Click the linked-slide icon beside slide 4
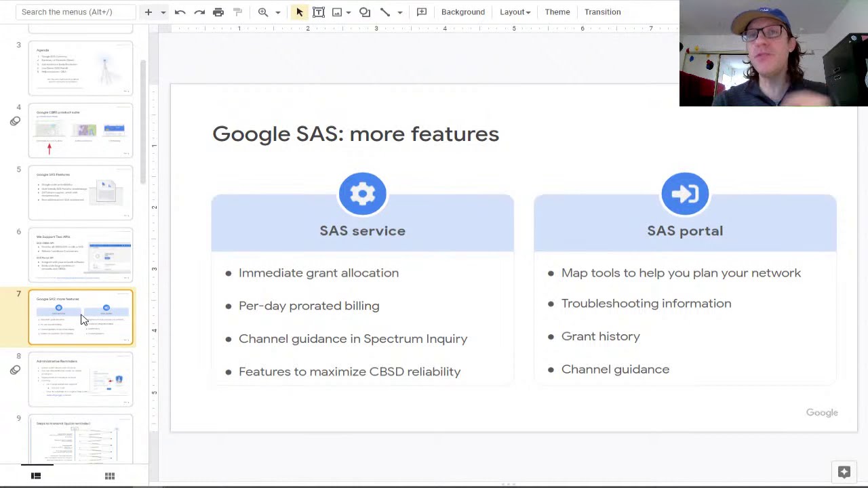This screenshot has width=868, height=488. (x=15, y=121)
